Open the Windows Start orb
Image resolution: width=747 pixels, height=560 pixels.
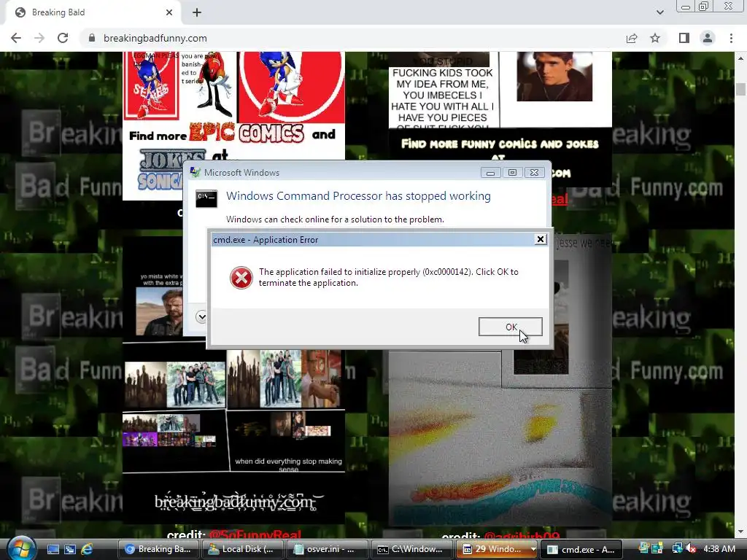21,548
